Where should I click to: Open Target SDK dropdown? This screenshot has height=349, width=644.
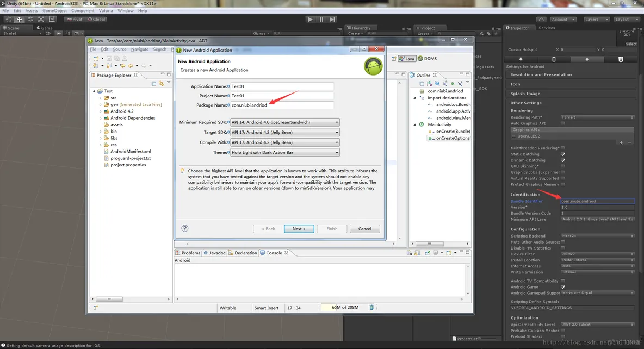284,132
